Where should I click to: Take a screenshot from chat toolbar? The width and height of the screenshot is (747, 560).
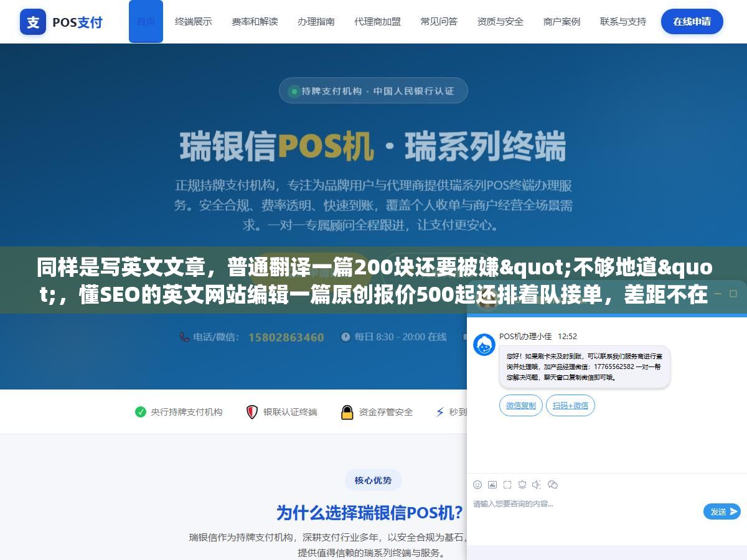507,485
